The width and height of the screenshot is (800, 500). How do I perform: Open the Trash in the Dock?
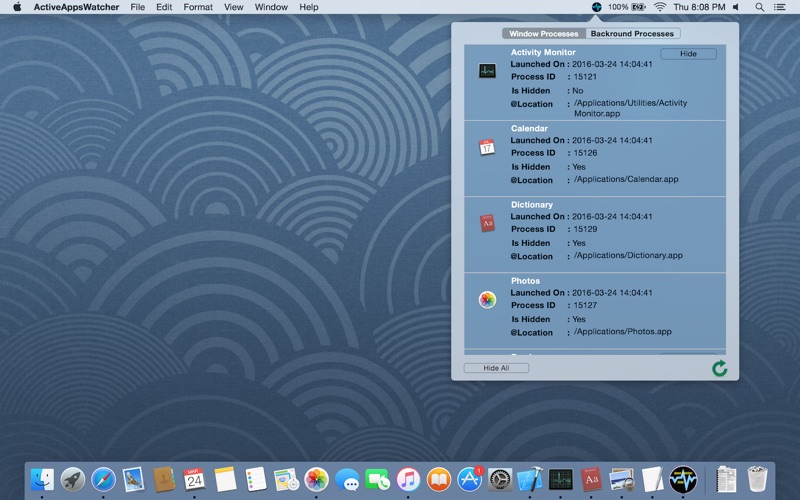tap(757, 480)
